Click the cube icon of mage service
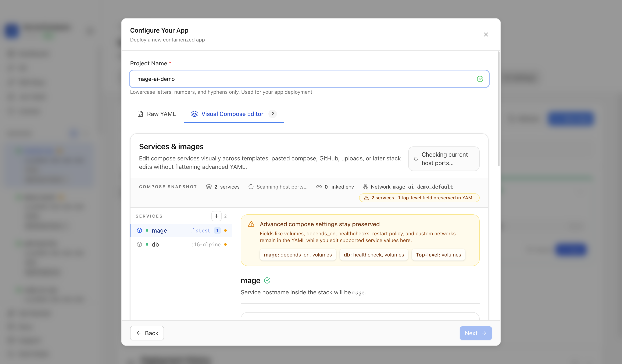The height and width of the screenshot is (364, 622). [139, 231]
